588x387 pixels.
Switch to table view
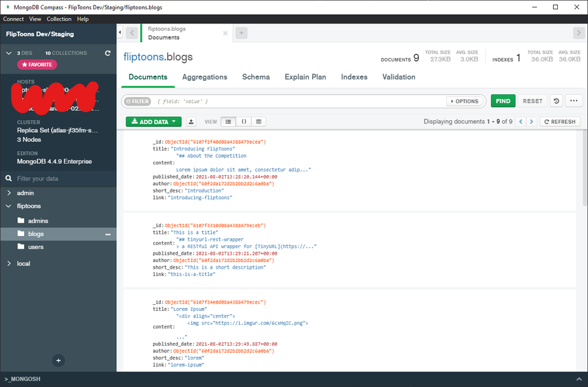(x=259, y=122)
